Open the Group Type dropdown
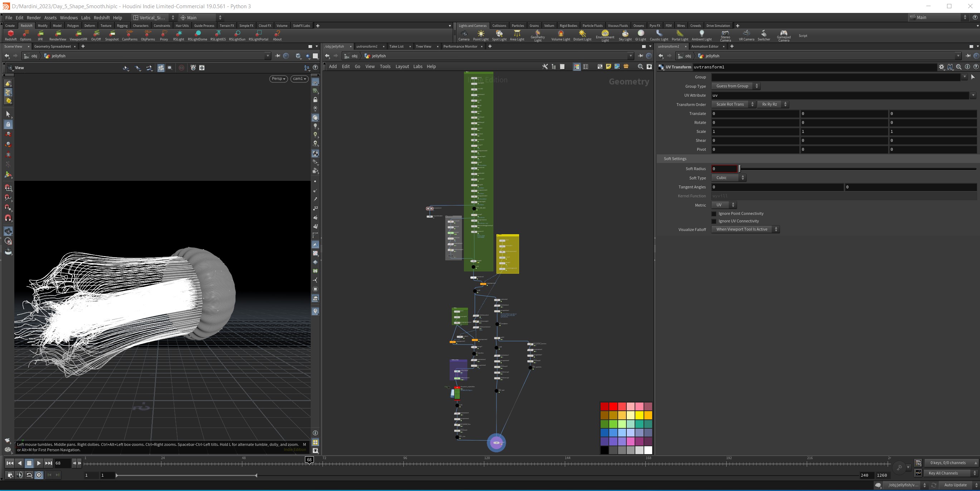Viewport: 980px width, 491px height. tap(736, 86)
